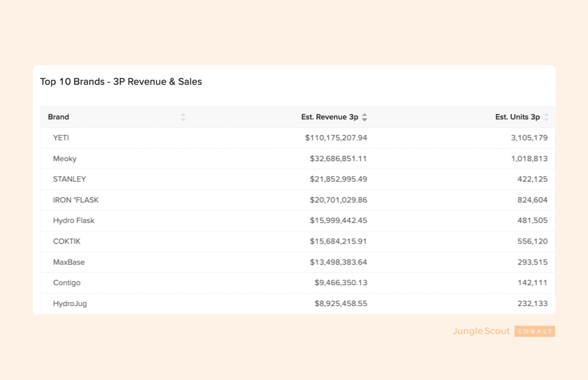
Task: Select the HydroJug brand cell
Action: [70, 303]
